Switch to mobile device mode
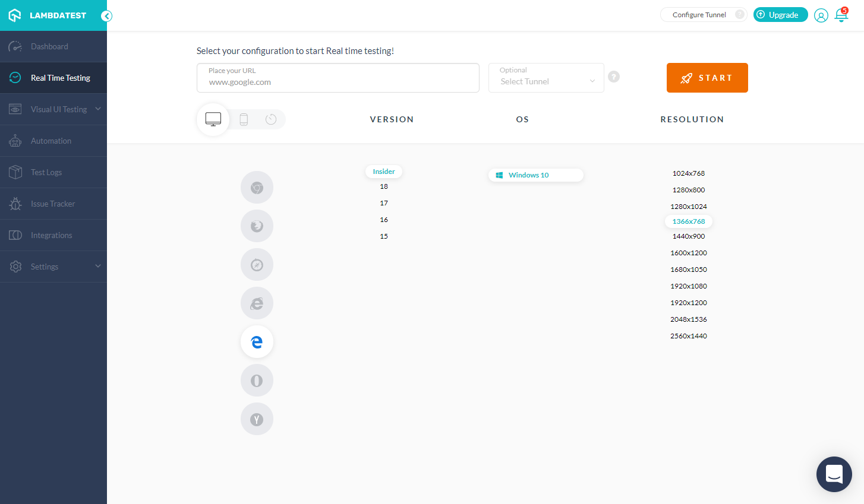Screen dimensions: 864x504 [244, 119]
